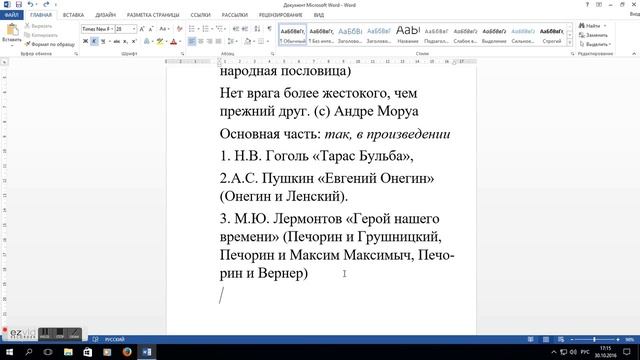Apply the yellow text highlight color

click(160, 41)
